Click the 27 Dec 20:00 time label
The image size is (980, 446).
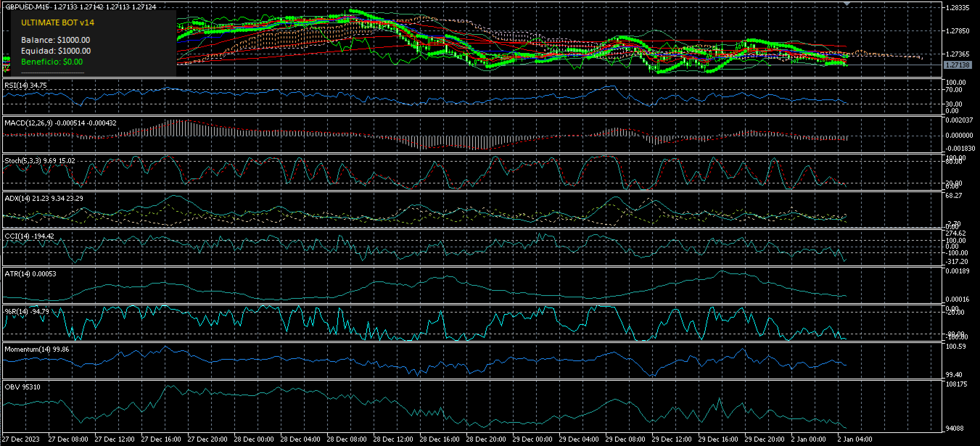coord(208,439)
